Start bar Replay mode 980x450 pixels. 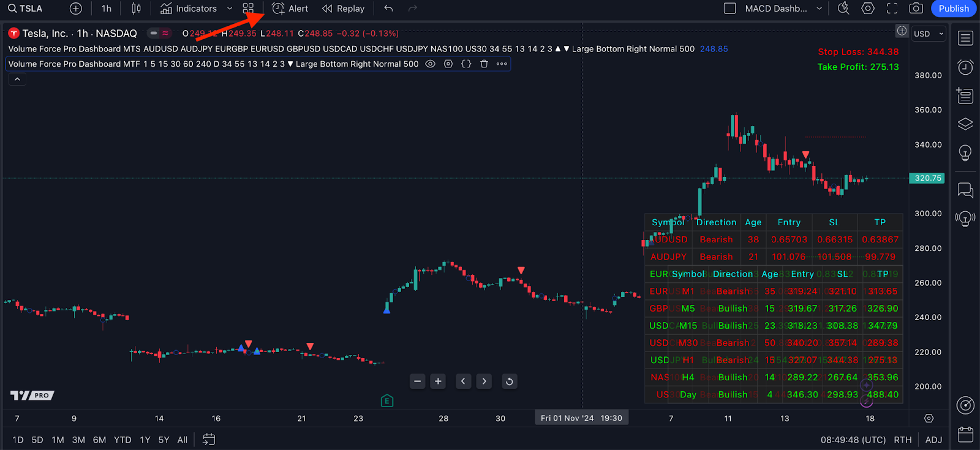click(x=343, y=9)
